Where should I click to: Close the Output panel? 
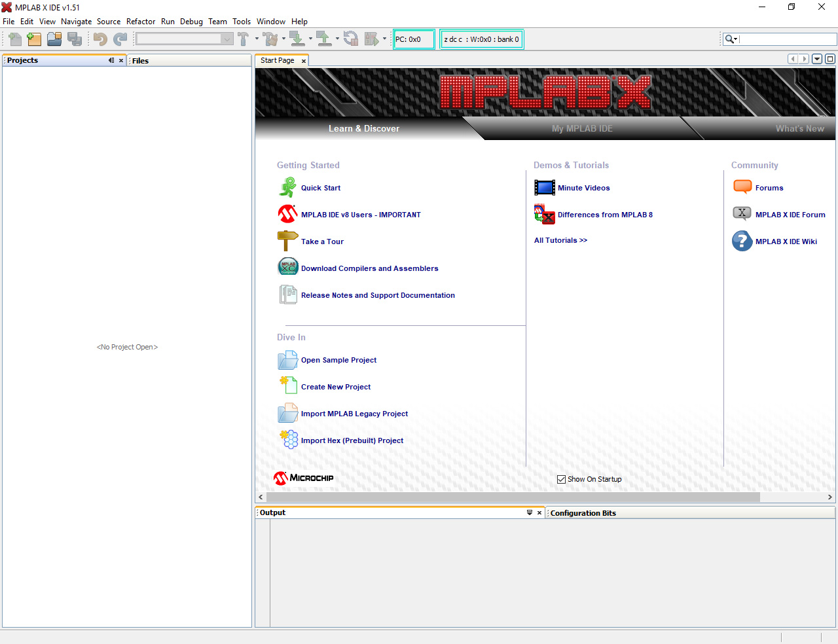coord(539,512)
